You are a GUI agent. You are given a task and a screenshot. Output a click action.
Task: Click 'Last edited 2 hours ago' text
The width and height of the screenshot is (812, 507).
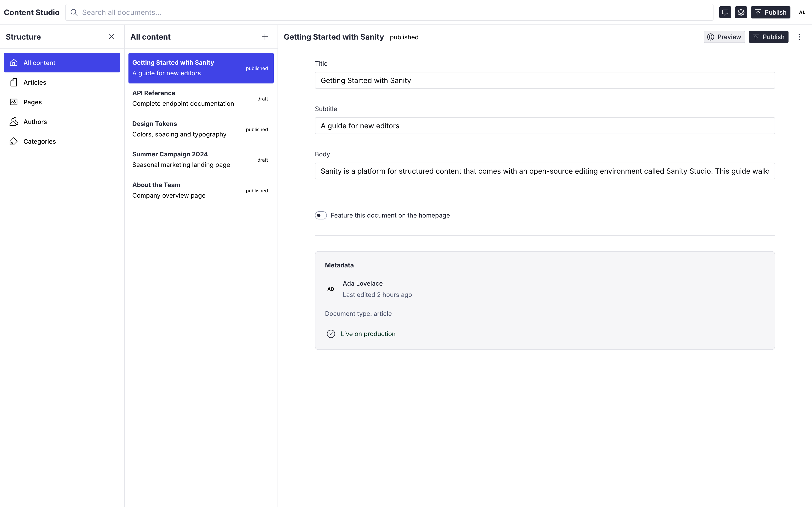tap(377, 295)
